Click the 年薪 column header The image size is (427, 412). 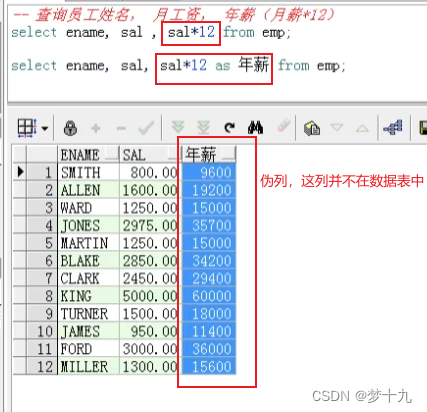tap(208, 155)
